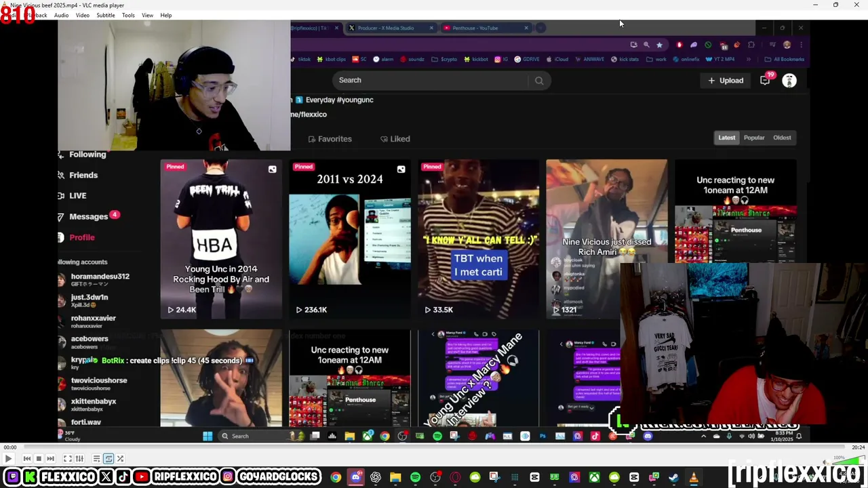The height and width of the screenshot is (488, 868).
Task: Click the VLC cone icon on the taskbar
Action: (693, 478)
